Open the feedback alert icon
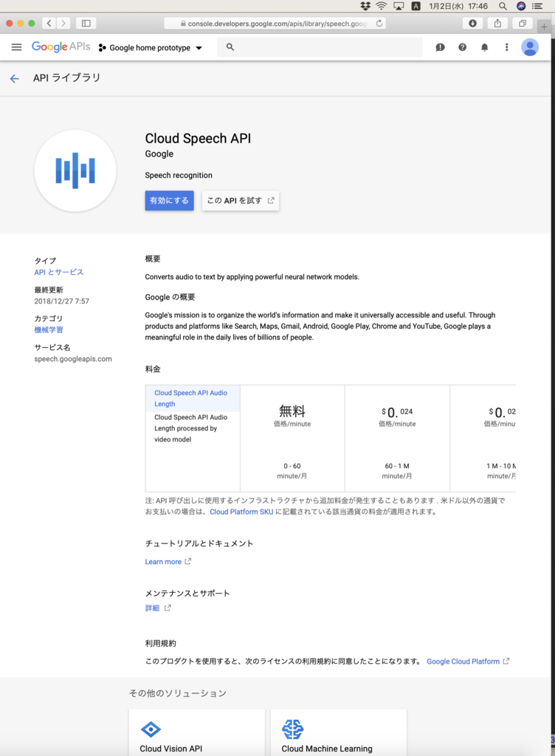 pyautogui.click(x=440, y=47)
